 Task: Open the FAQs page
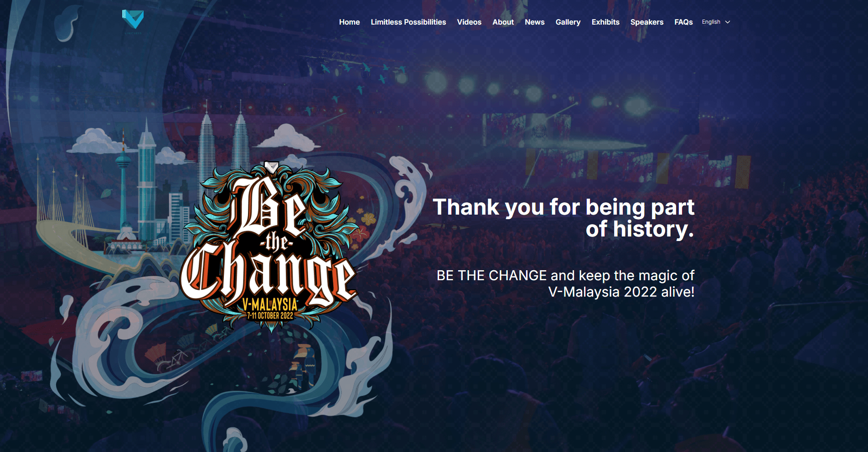[683, 22]
